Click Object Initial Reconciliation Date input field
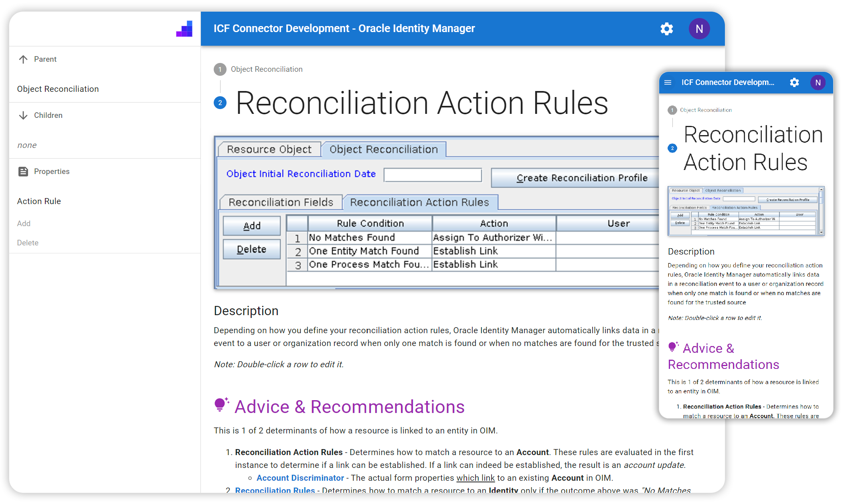This screenshot has height=504, width=842. click(x=433, y=175)
